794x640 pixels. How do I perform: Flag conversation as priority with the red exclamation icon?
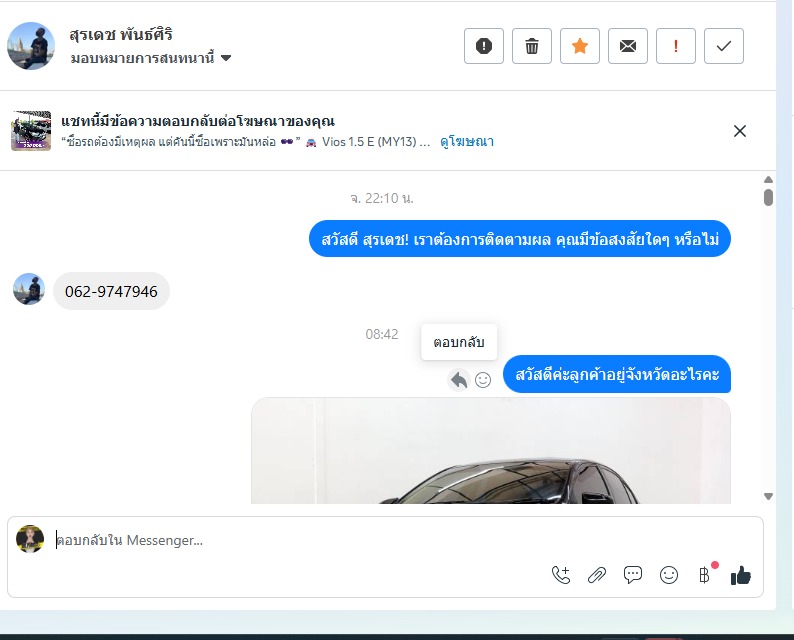(x=676, y=46)
